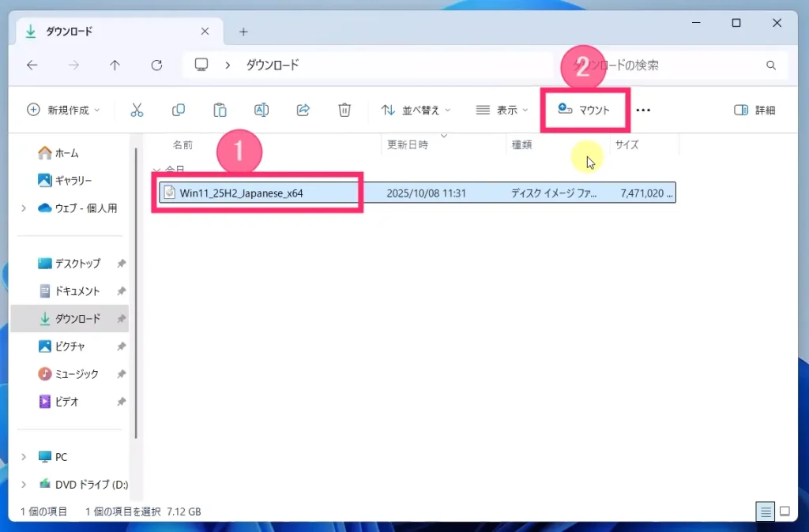Switch to large thumbnails view icon
Image resolution: width=809 pixels, height=532 pixels.
[785, 511]
